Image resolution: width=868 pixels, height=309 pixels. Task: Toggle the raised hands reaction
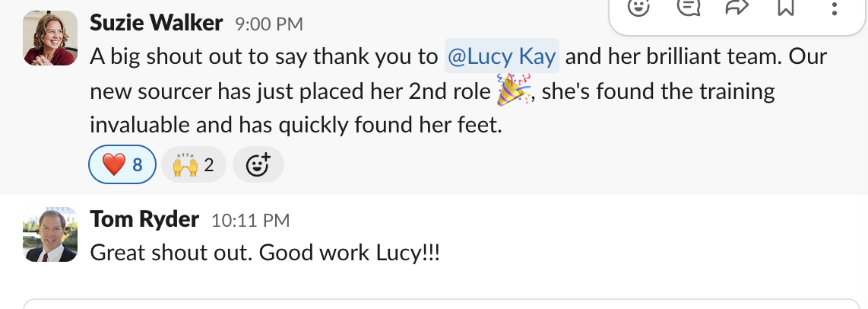[x=193, y=165]
